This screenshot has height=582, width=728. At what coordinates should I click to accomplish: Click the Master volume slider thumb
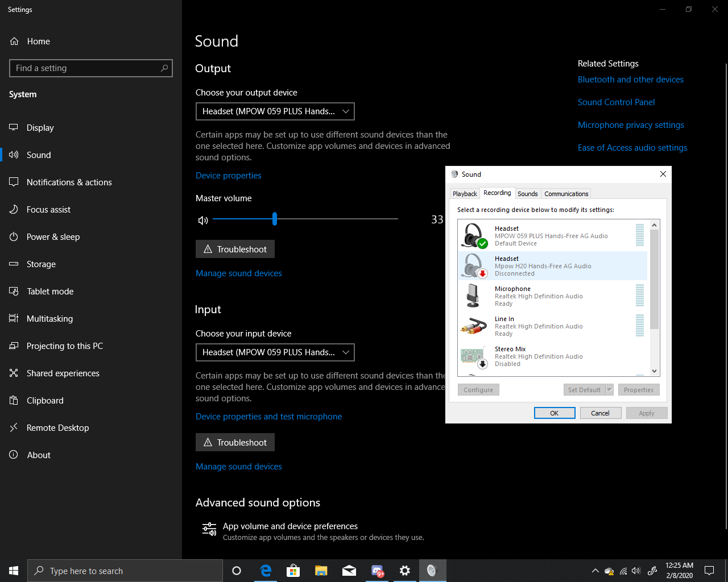pyautogui.click(x=275, y=219)
